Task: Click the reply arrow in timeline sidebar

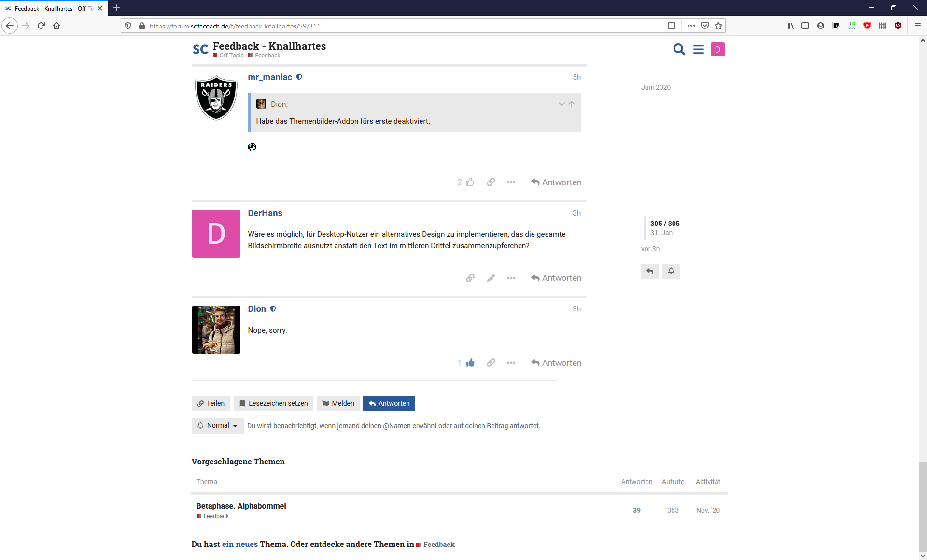Action: 649,271
